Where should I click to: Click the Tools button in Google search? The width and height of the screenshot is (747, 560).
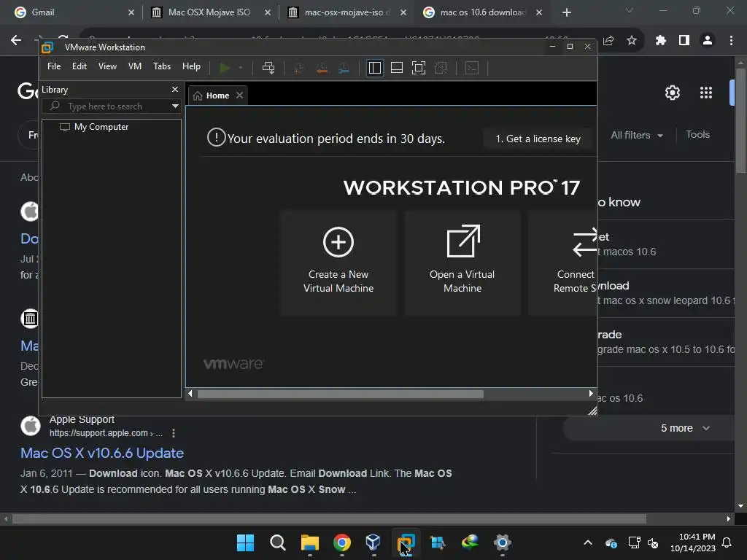pos(697,134)
